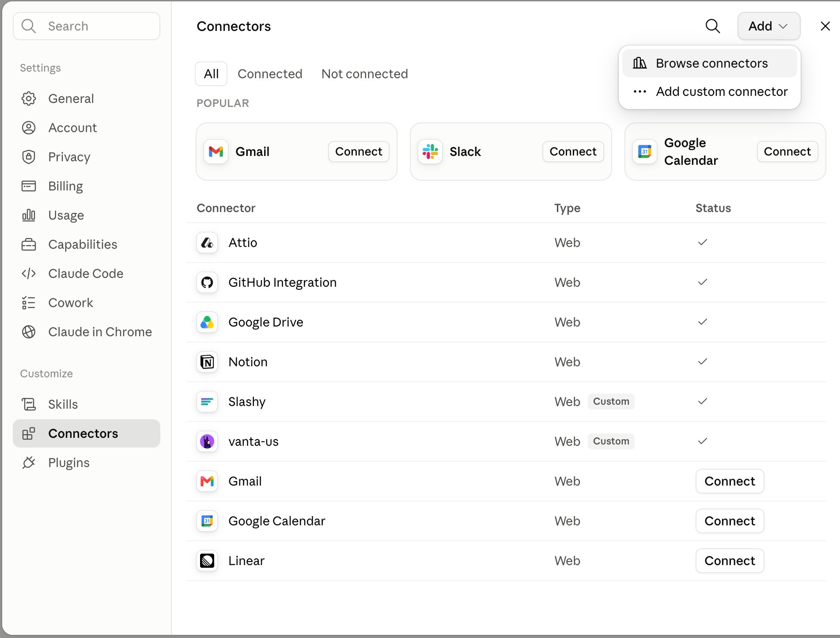The height and width of the screenshot is (638, 840).
Task: Click the GitHub Integration logo icon
Action: tap(207, 282)
